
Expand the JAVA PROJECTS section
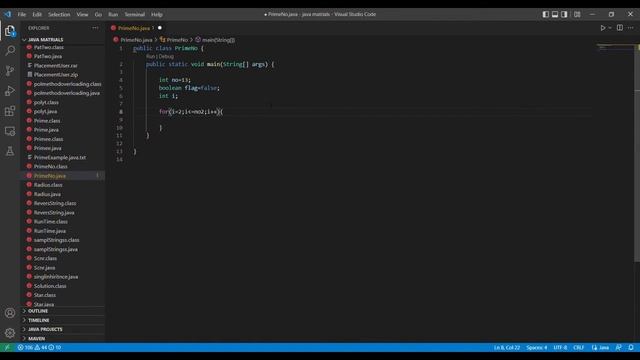click(x=45, y=329)
